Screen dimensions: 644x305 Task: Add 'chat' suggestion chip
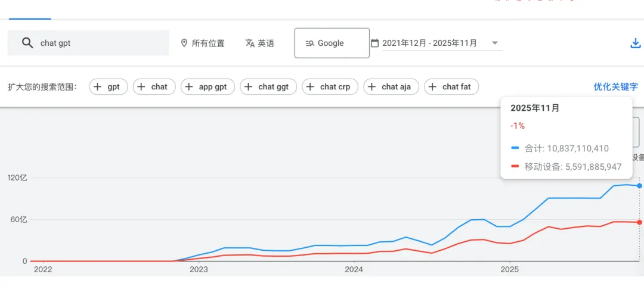(x=154, y=86)
